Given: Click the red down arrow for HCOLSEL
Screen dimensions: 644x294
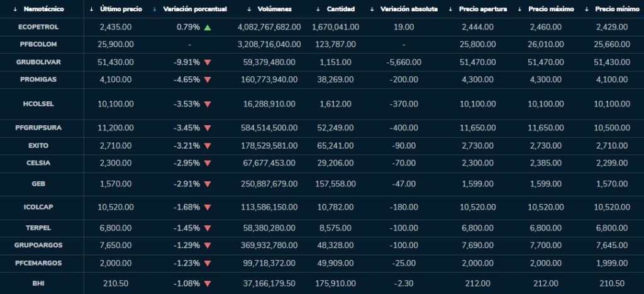Looking at the screenshot, I should 208,105.
